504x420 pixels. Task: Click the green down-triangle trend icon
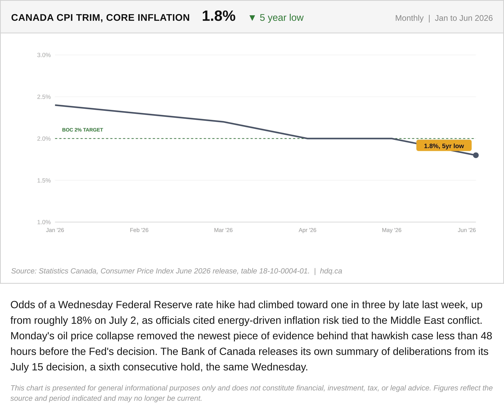[252, 18]
